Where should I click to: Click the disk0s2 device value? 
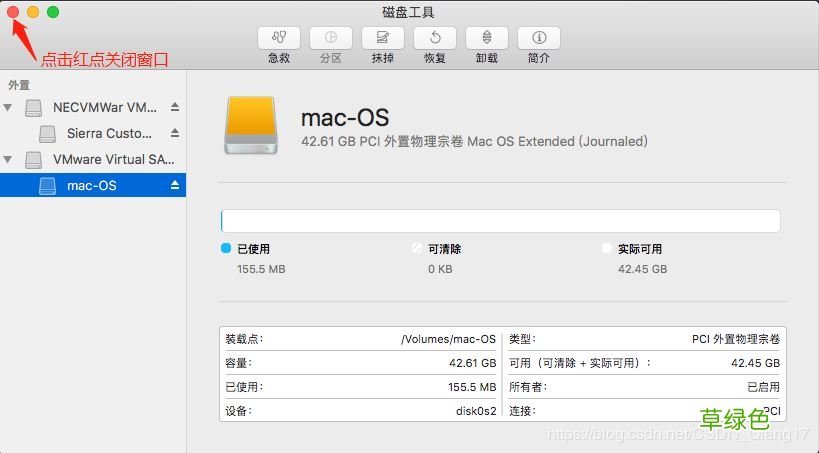pyautogui.click(x=476, y=411)
